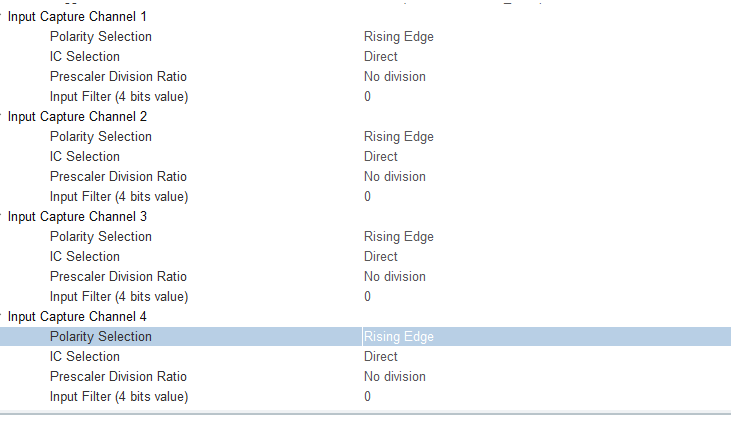Collapse the Input Capture Channel 1 group
This screenshot has width=731, height=423.
[x=2, y=17]
